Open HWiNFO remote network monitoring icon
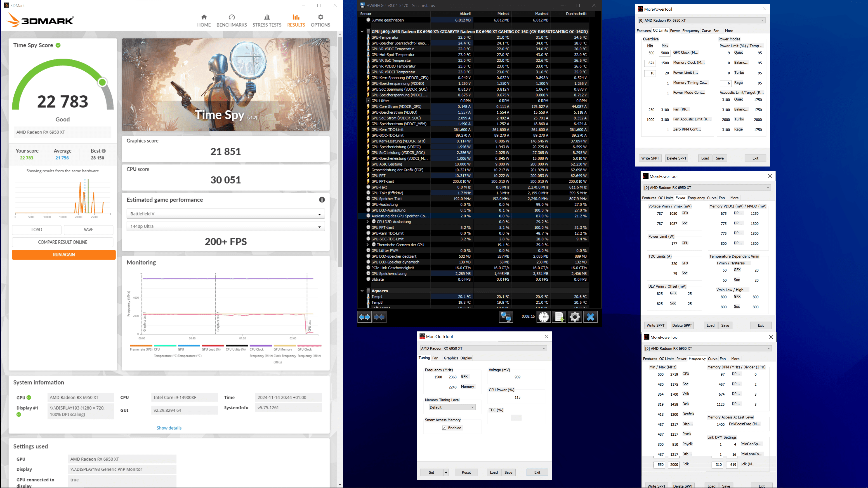The image size is (868, 488). (x=506, y=317)
